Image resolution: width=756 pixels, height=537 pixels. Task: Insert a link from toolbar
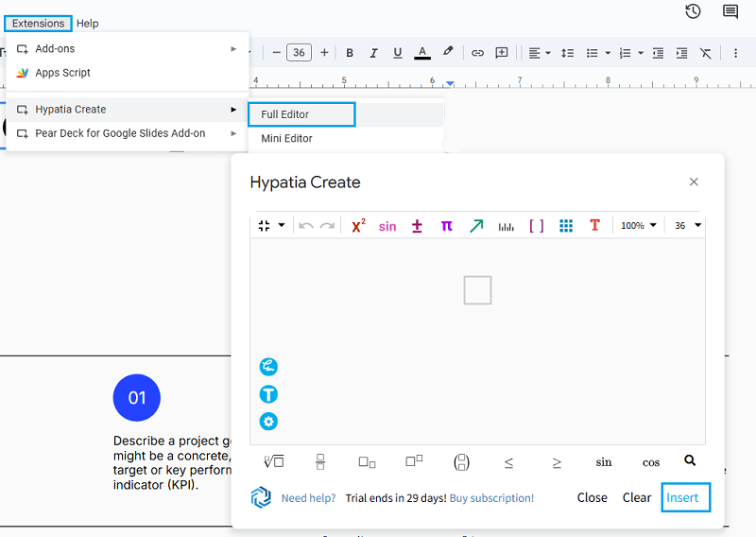[477, 53]
